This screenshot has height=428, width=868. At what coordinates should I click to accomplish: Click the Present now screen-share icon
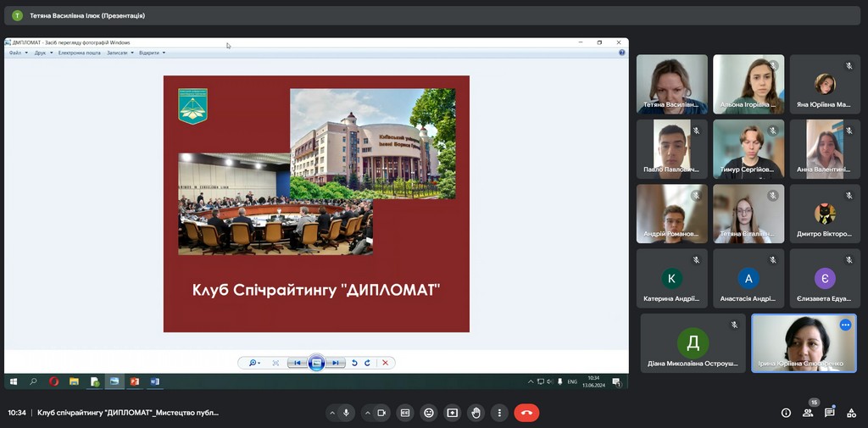pyautogui.click(x=453, y=413)
